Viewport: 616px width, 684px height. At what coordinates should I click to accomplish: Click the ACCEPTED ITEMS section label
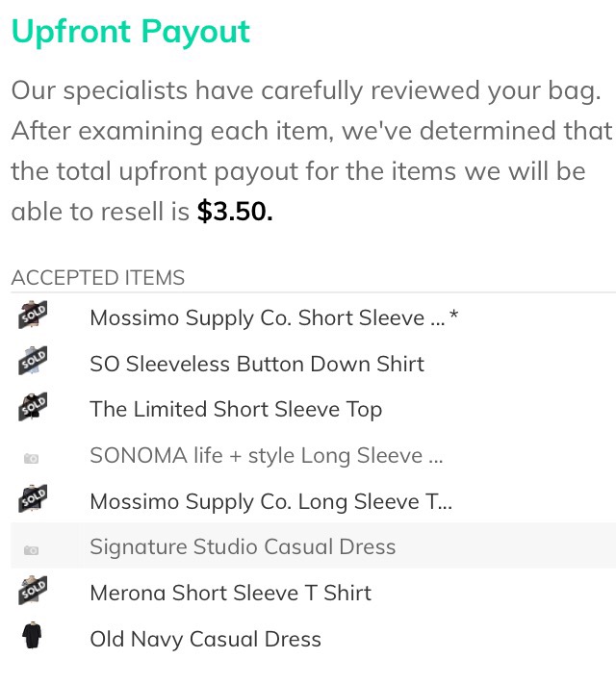tap(97, 278)
